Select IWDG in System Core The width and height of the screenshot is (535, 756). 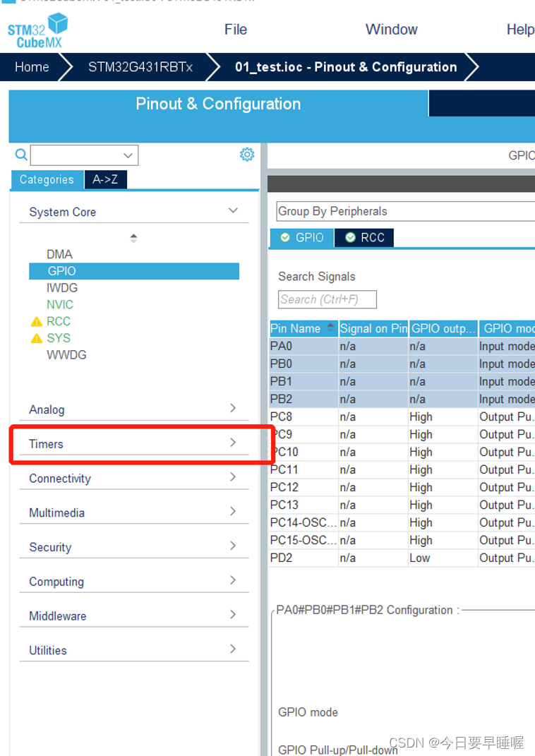click(x=61, y=288)
